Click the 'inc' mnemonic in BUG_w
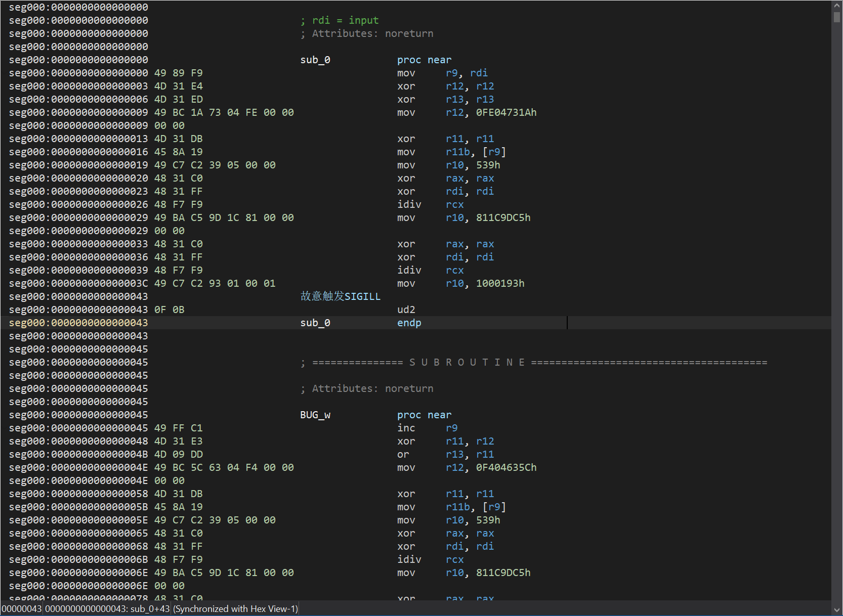This screenshot has width=843, height=616. 406,428
